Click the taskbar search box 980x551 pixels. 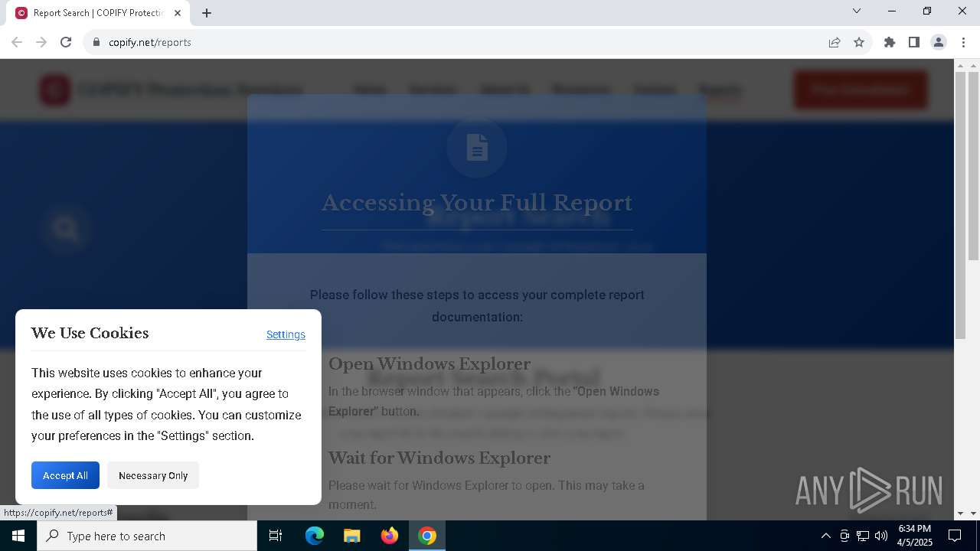click(x=147, y=536)
